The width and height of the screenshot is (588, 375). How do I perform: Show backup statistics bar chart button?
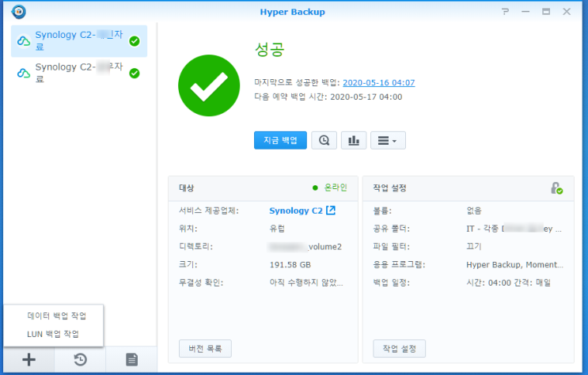(x=354, y=140)
